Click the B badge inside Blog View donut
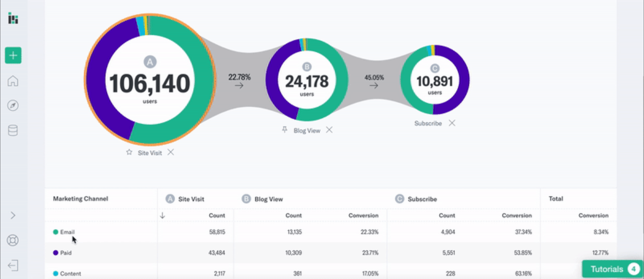The width and height of the screenshot is (644, 279). (307, 67)
